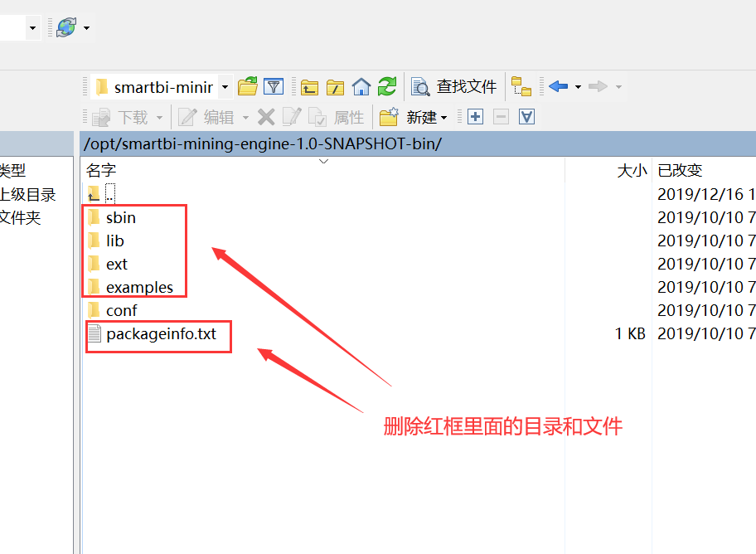Screen dimensions: 756x554
Task: Open the forward history dropdown arrow
Action: pos(618,87)
